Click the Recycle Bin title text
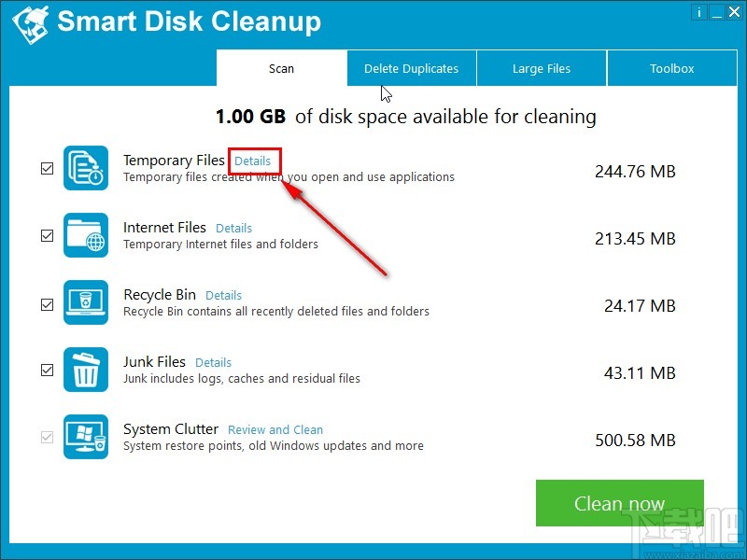This screenshot has width=747, height=560. coord(160,295)
